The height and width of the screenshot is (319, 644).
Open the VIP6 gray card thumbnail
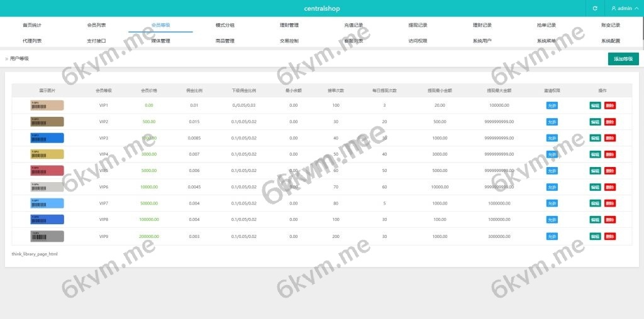click(x=47, y=187)
